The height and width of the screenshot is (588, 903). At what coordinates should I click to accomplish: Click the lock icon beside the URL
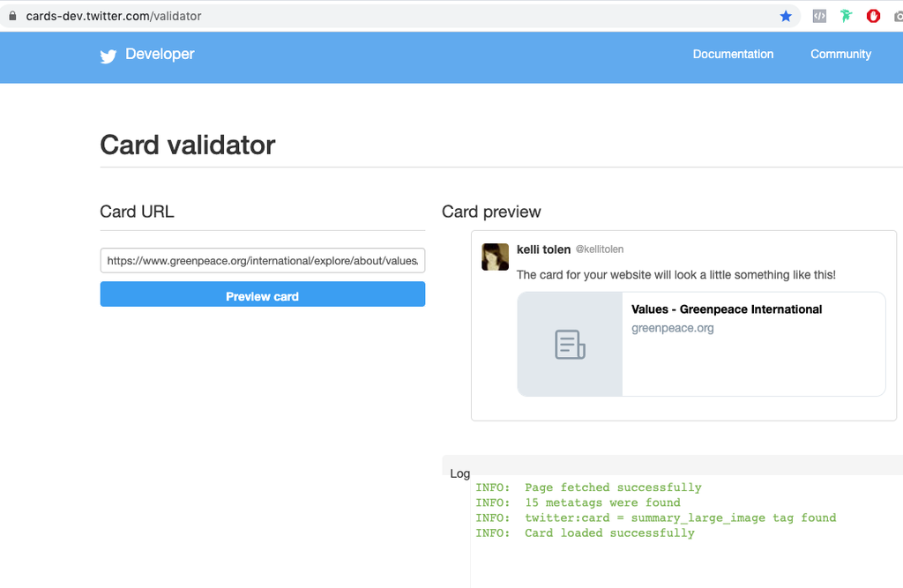[12, 16]
